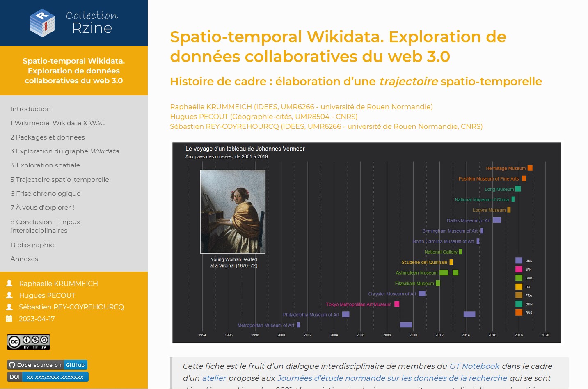This screenshot has width=588, height=389.
Task: Click the person icon beside Hugues PECOUT
Action: point(9,295)
